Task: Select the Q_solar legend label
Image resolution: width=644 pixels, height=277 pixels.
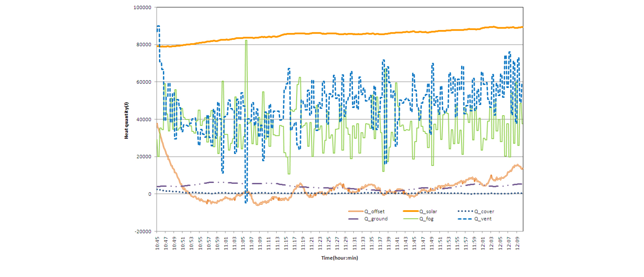Action: (428, 212)
